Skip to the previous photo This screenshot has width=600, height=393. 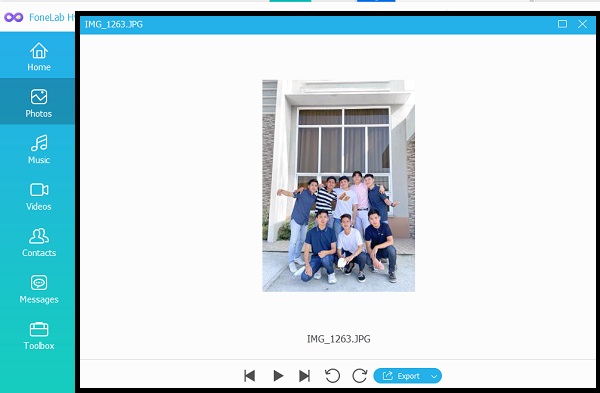249,376
